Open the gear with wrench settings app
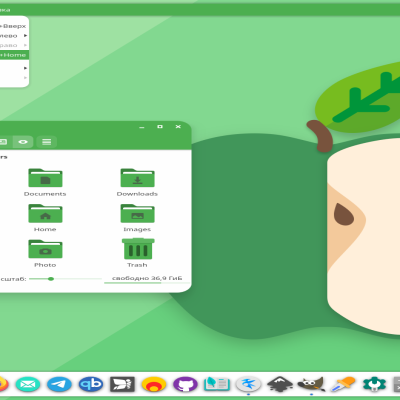The width and height of the screenshot is (400, 400). click(x=374, y=384)
